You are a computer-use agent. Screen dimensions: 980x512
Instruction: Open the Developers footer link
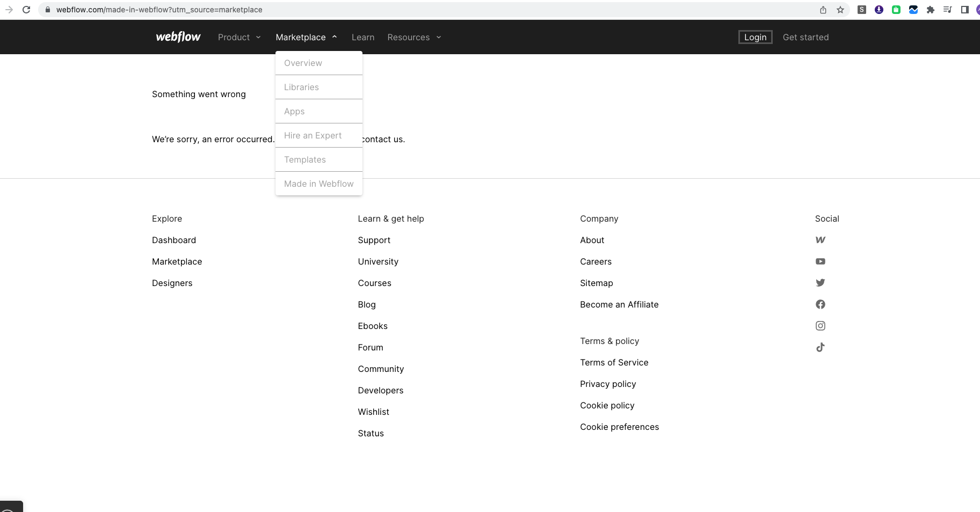pyautogui.click(x=381, y=390)
